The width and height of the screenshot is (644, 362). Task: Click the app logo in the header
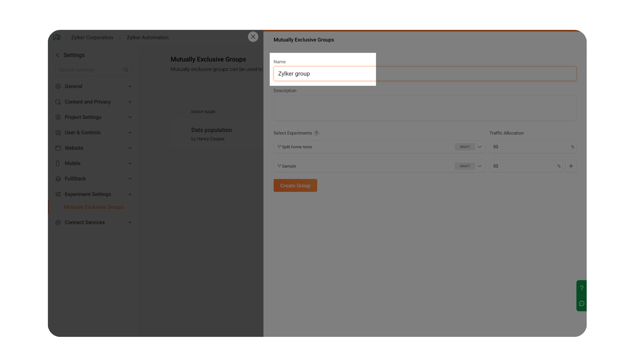click(57, 38)
